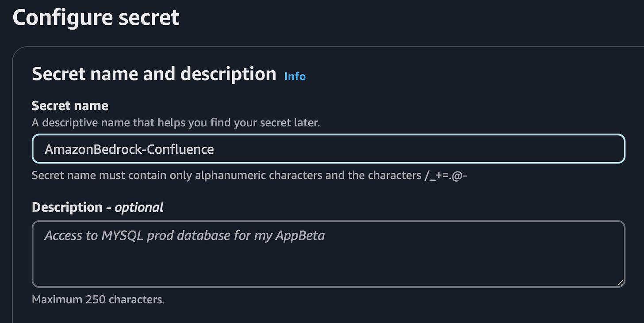Viewport: 644px width, 323px height.
Task: Grab the Description text area resize handle
Action: click(621, 283)
